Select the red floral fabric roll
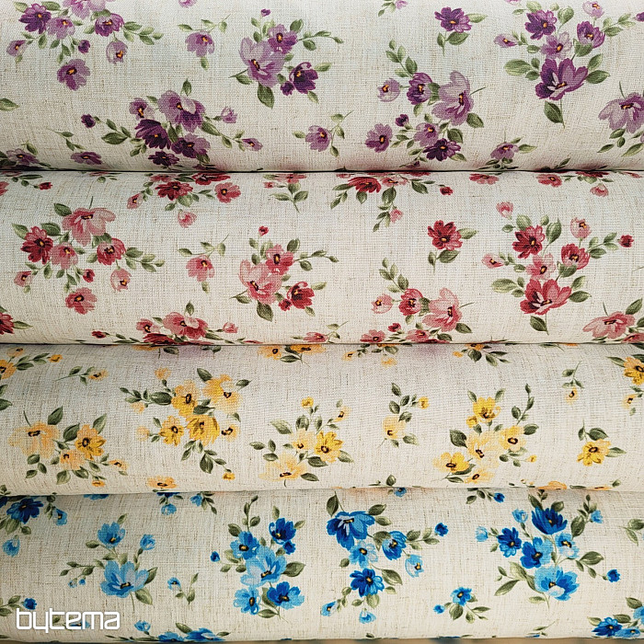Image resolution: width=644 pixels, height=644 pixels. click(322, 258)
